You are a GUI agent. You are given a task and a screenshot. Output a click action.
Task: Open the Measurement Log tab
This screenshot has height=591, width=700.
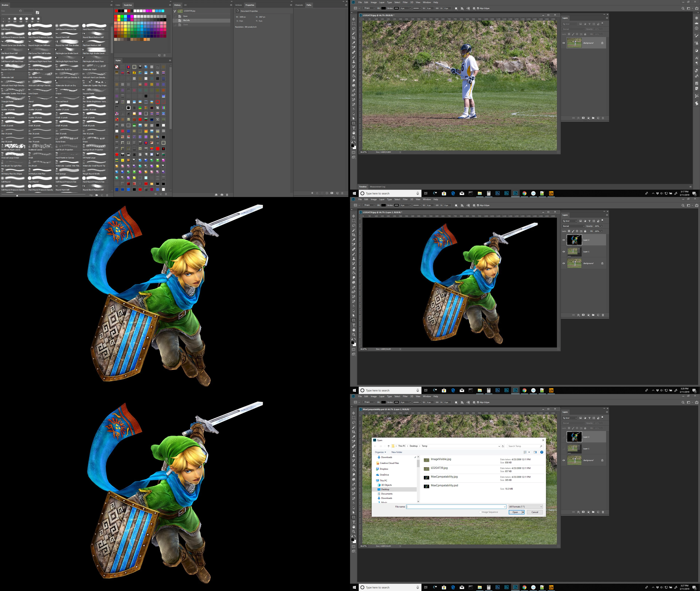click(x=377, y=187)
